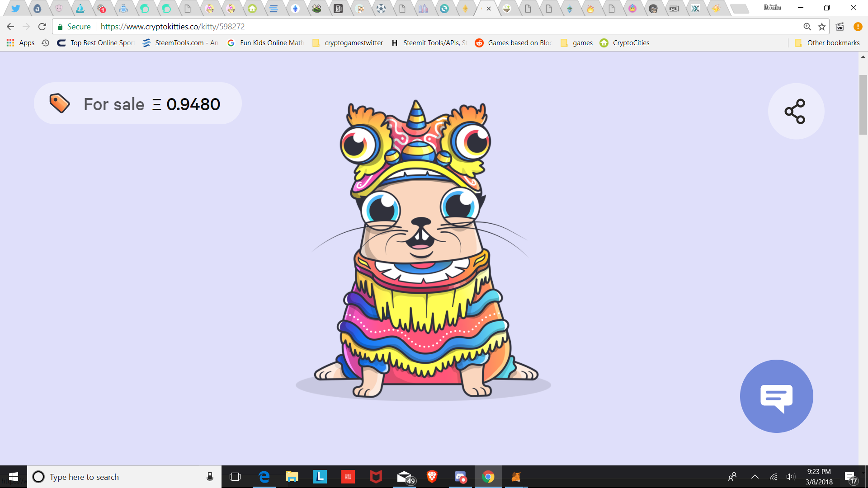Click the page vertical scrollbar thumb
868x488 pixels.
coord(863,105)
